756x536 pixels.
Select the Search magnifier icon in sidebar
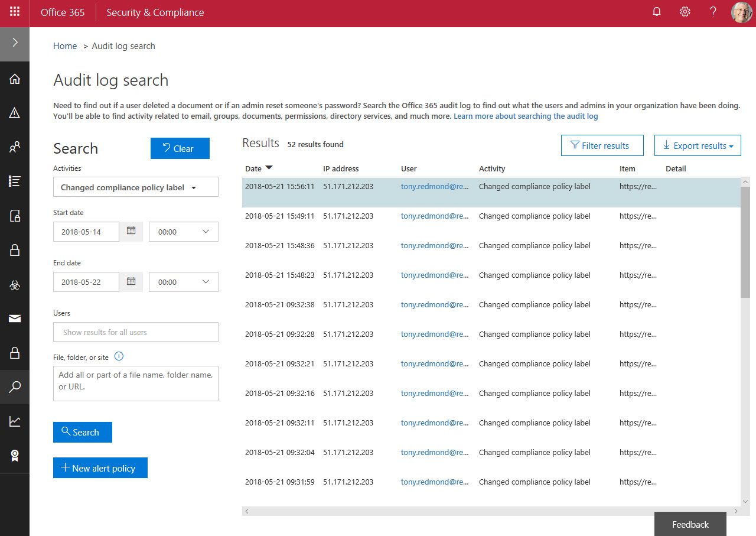coord(15,387)
